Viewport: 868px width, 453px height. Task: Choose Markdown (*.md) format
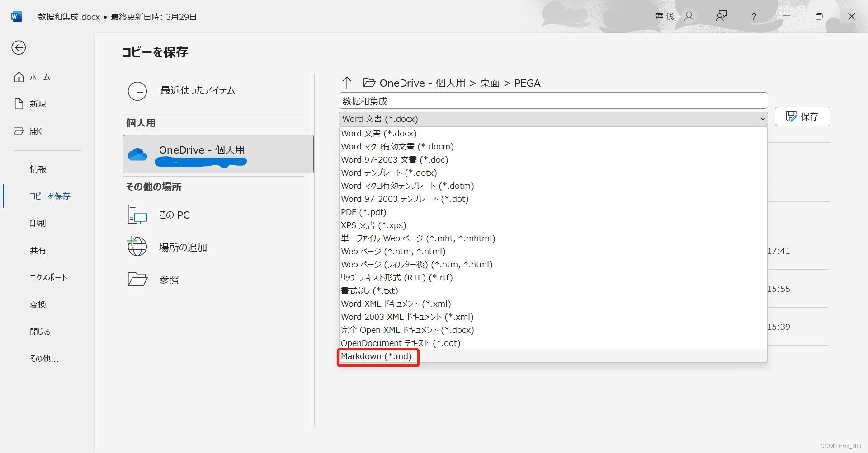point(553,356)
